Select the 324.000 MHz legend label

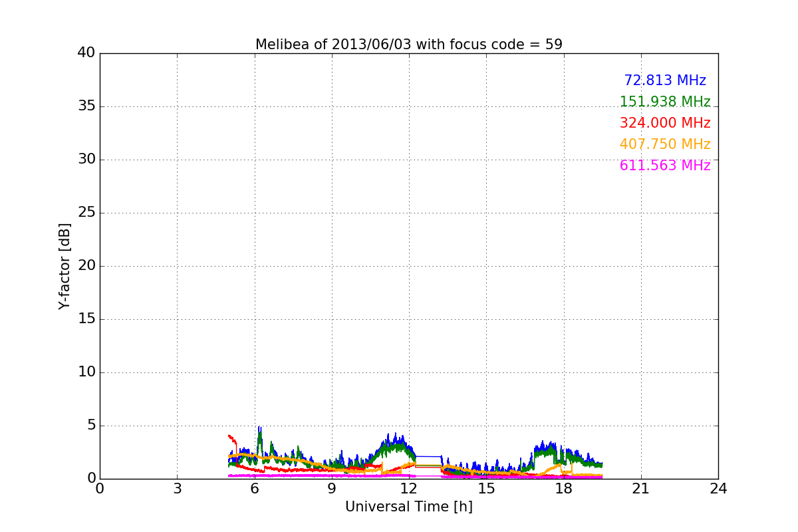click(665, 123)
